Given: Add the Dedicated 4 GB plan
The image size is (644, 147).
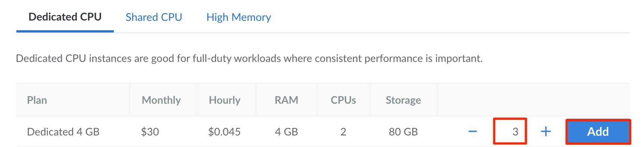Looking at the screenshot, I should pos(598,131).
